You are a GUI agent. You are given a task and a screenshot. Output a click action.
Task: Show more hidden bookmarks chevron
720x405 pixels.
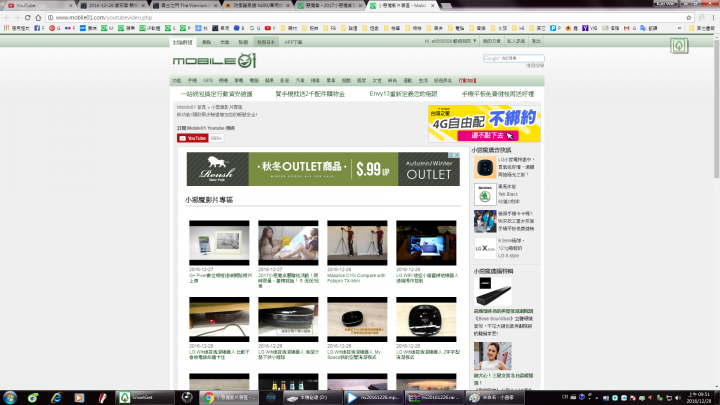[x=680, y=28]
